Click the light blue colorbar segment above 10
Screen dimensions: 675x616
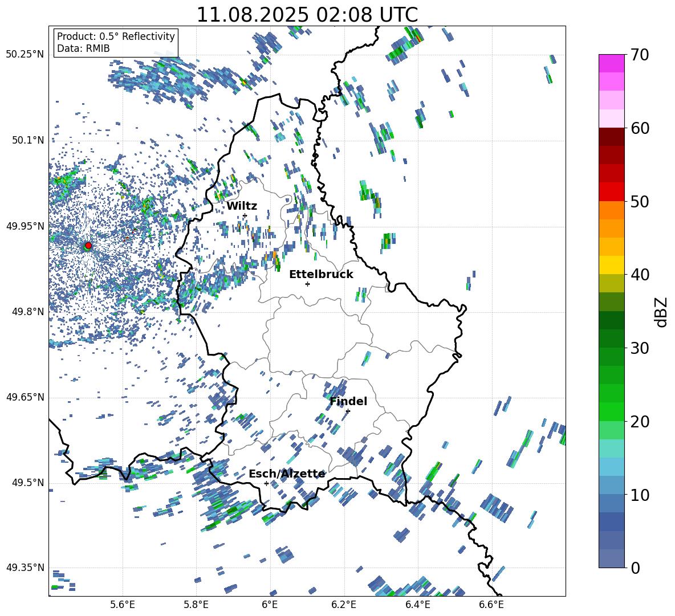click(x=612, y=467)
